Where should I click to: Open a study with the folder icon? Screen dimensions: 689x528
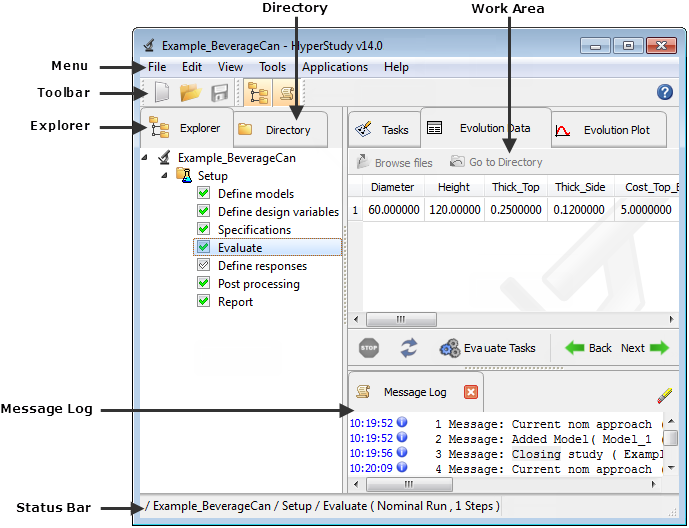[x=190, y=93]
